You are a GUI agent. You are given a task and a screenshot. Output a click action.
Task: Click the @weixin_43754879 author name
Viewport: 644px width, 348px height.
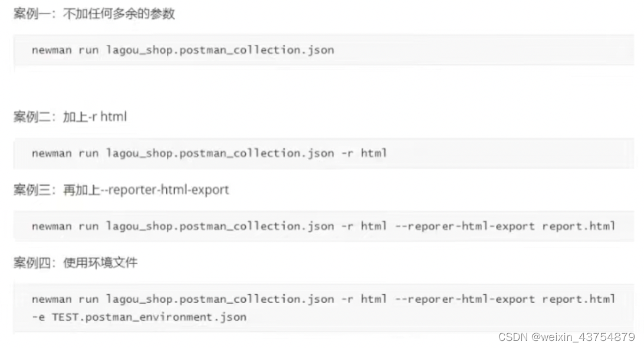tap(583, 337)
